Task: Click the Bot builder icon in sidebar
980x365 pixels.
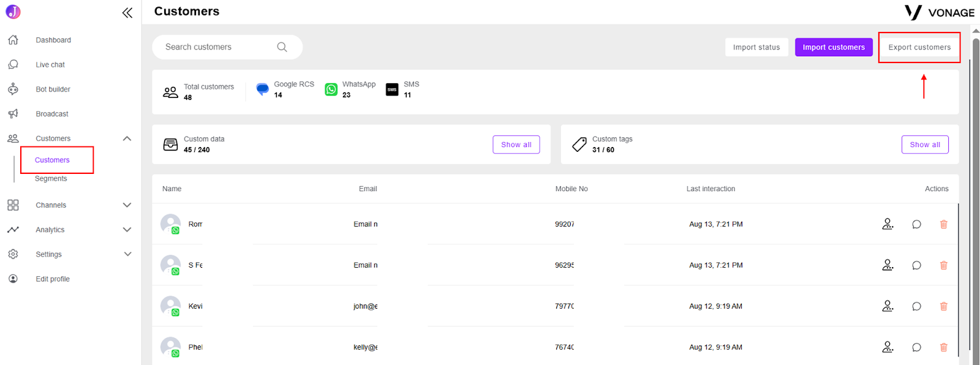Action: point(13,89)
